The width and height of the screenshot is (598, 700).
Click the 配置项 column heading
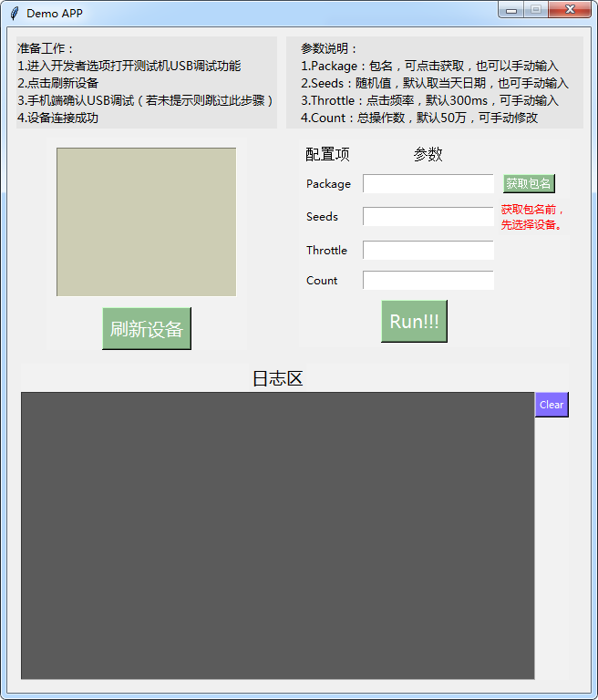[x=327, y=154]
